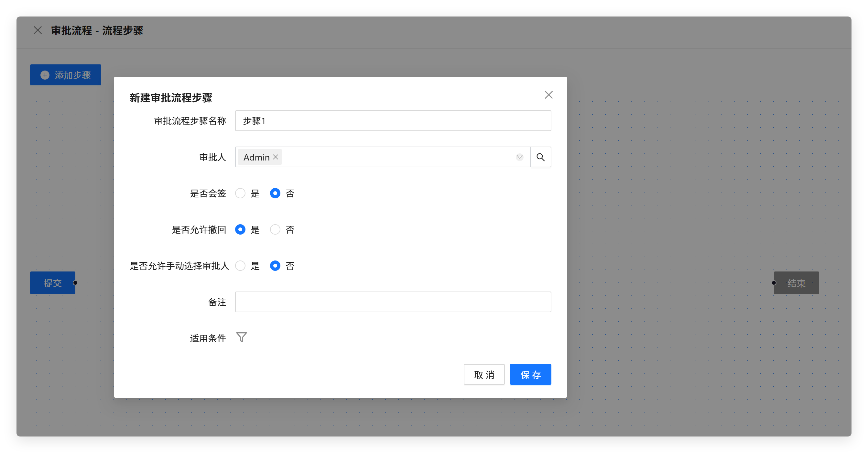The height and width of the screenshot is (453, 868).
Task: Choose 否 for 是否允许手动选择审批人
Action: 275,266
